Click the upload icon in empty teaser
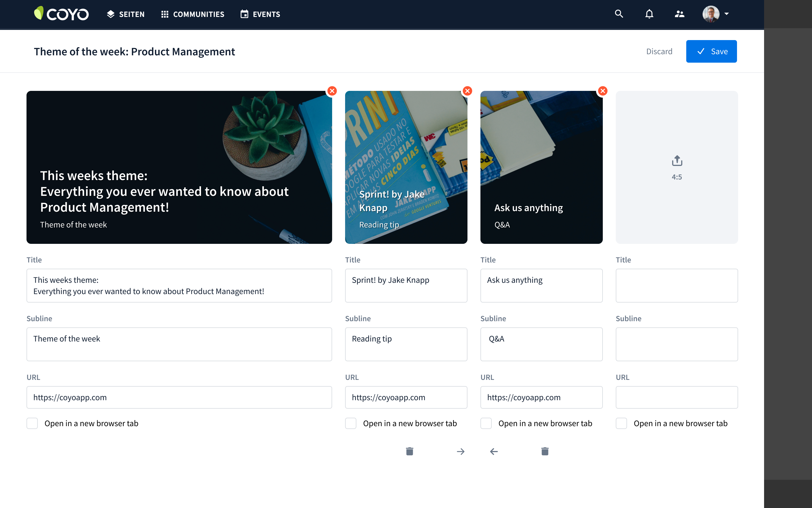Viewport: 812px width, 508px height. tap(677, 161)
